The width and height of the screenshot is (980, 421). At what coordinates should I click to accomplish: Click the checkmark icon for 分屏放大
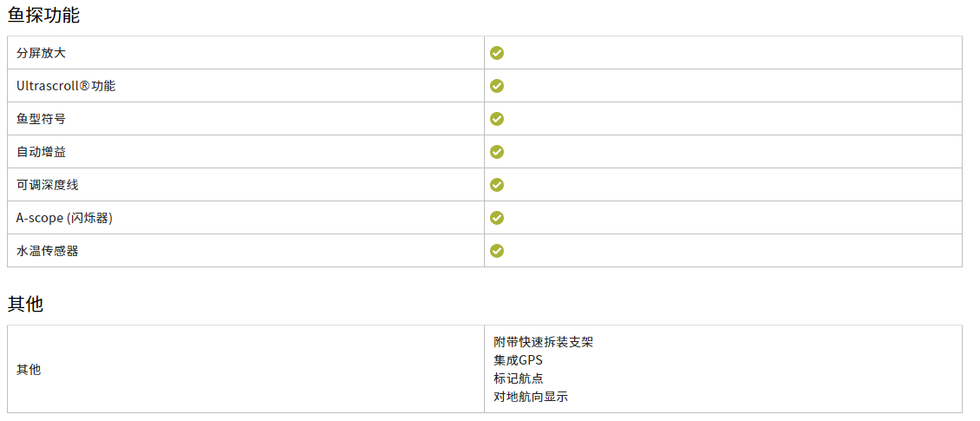(497, 53)
